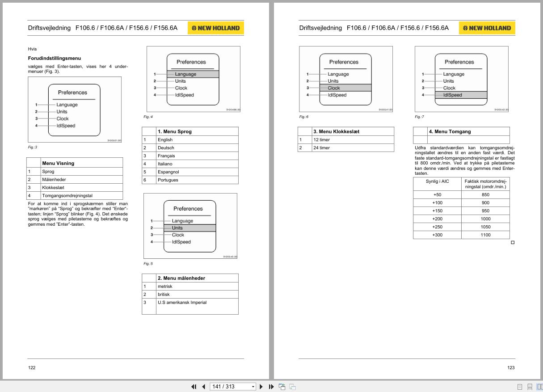Click the 'Fig.:7' caption
The height and width of the screenshot is (392, 543).
click(419, 117)
